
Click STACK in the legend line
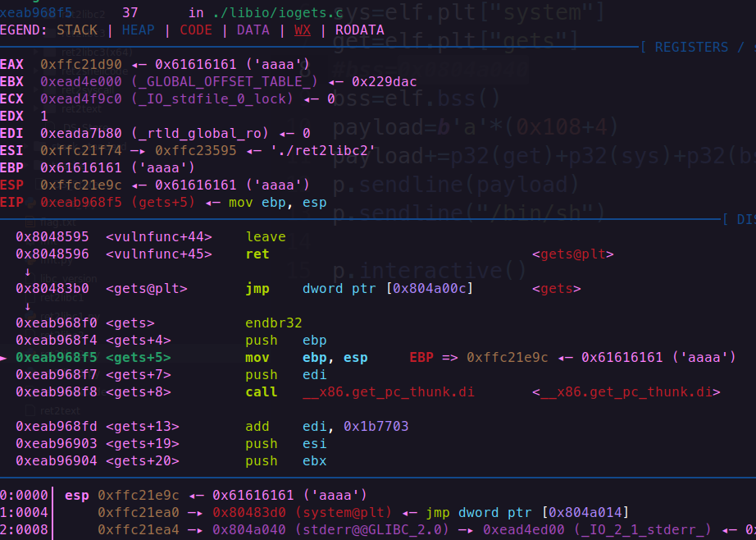coord(77,30)
